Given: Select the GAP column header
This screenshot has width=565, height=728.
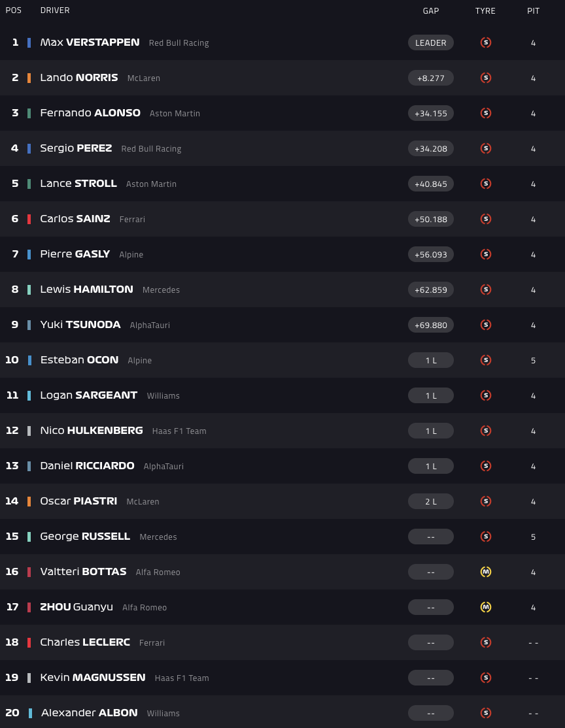Looking at the screenshot, I should pyautogui.click(x=431, y=10).
